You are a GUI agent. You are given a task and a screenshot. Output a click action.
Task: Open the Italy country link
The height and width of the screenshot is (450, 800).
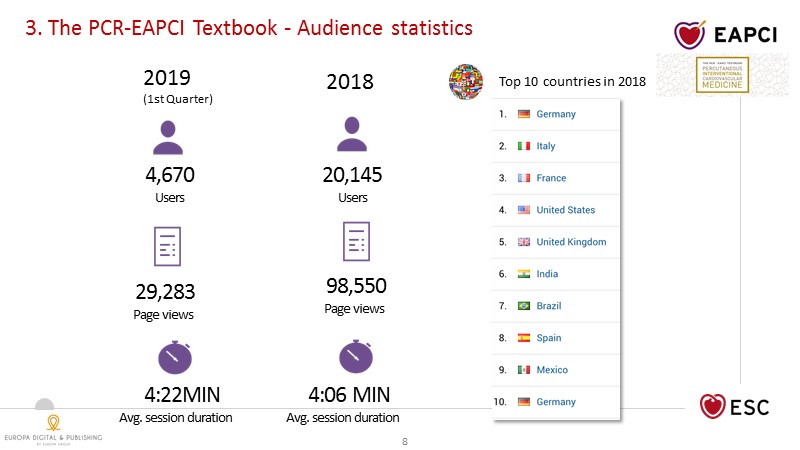545,146
